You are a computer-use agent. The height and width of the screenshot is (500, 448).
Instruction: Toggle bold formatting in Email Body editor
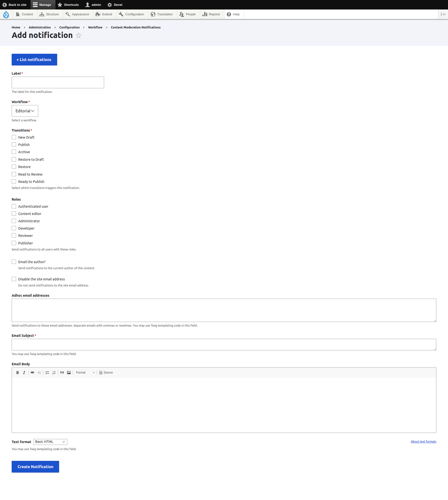pos(18,372)
